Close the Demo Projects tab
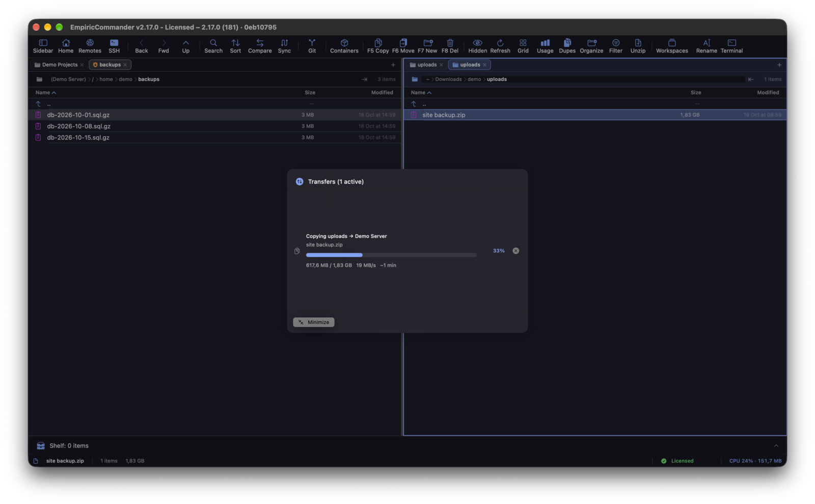 pyautogui.click(x=82, y=65)
